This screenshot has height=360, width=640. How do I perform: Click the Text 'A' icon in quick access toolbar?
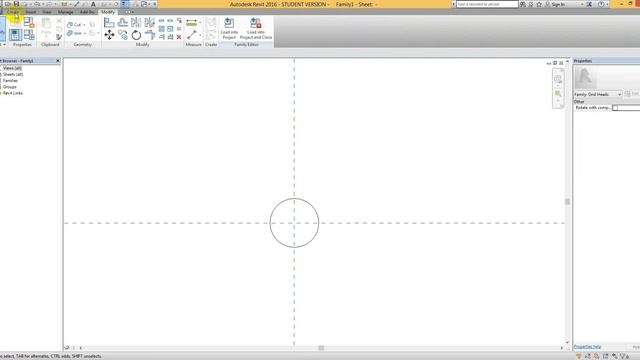point(93,4)
